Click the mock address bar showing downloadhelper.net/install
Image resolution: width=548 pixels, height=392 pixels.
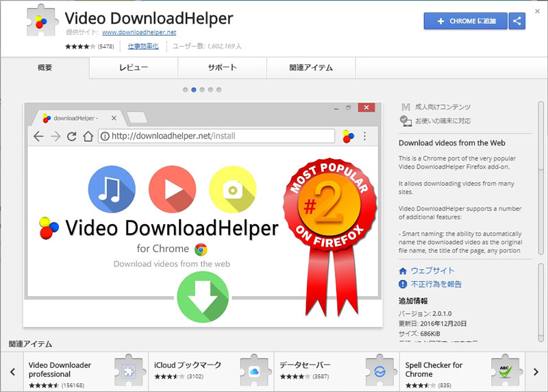coord(216,136)
